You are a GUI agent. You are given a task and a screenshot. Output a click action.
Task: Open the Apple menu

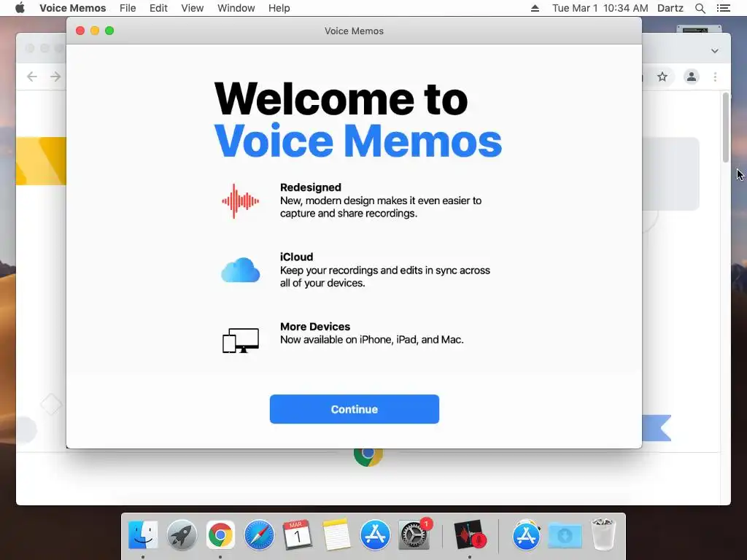point(20,8)
